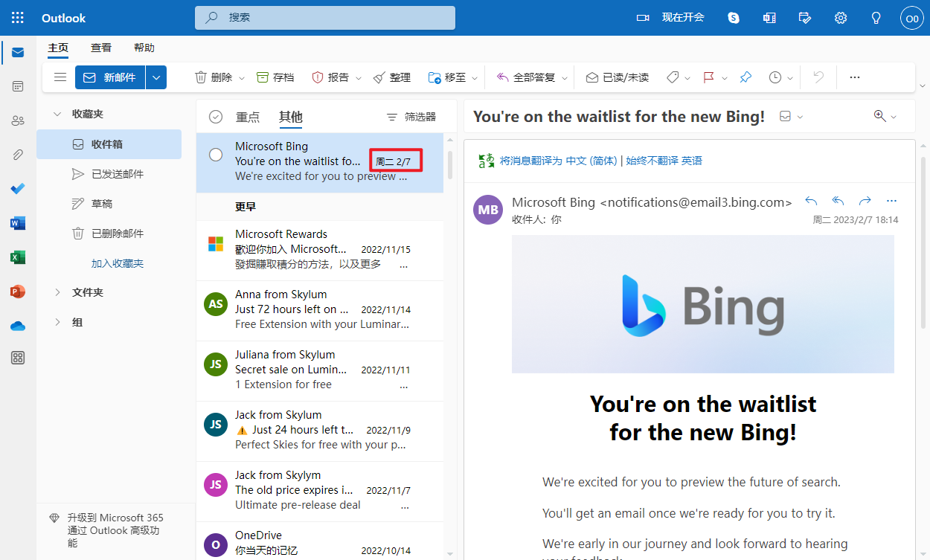Switch to the 重点 focused inbox tab
The width and height of the screenshot is (930, 560).
(x=248, y=117)
